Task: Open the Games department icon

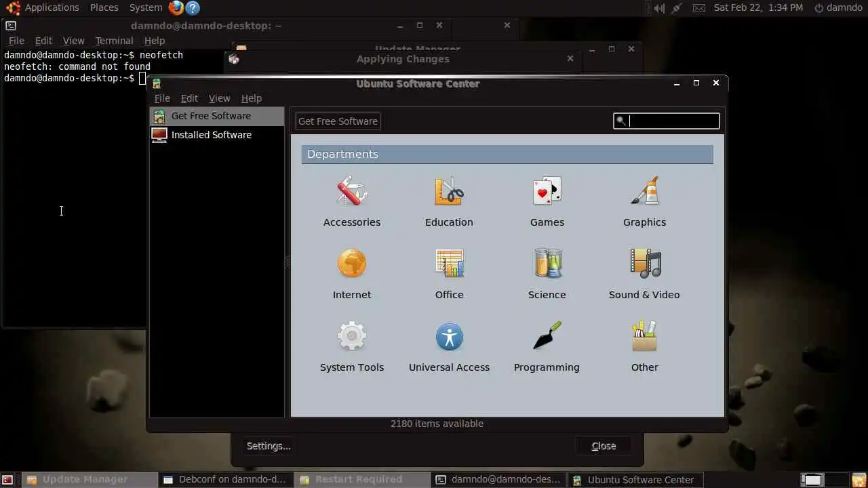Action: coord(547,191)
